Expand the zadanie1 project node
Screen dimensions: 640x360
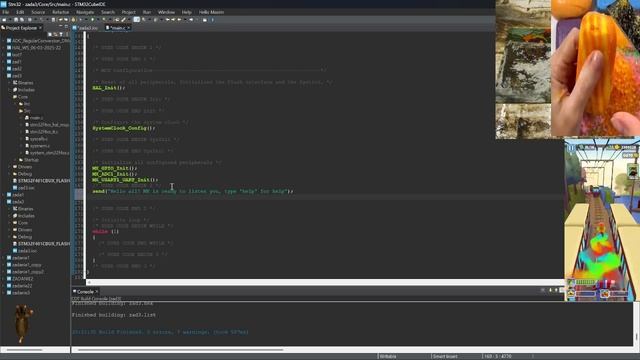4,258
